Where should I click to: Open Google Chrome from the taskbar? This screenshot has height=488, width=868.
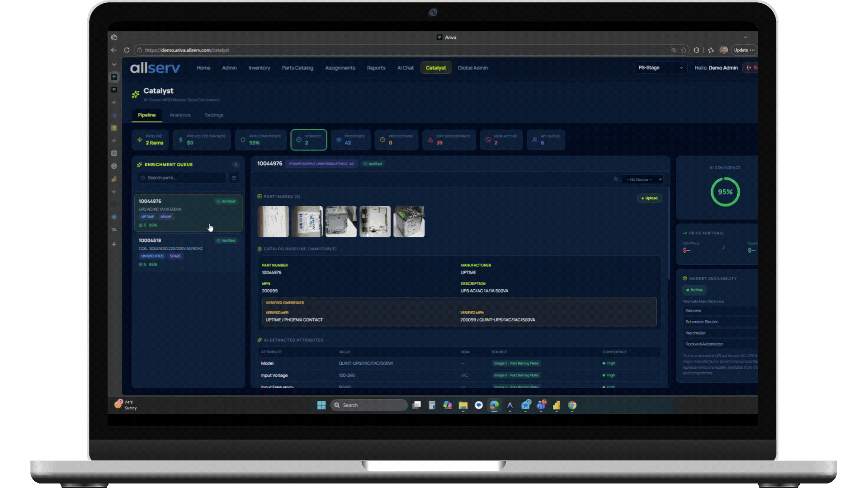click(572, 405)
